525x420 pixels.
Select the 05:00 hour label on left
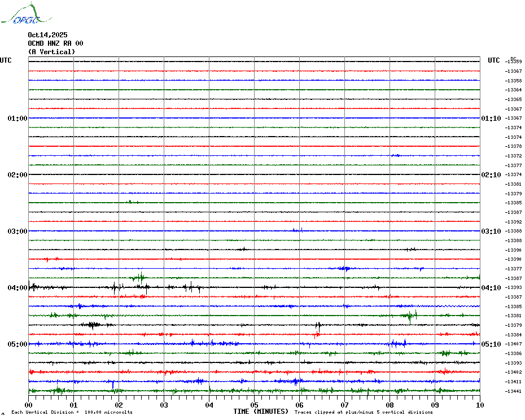pos(17,344)
